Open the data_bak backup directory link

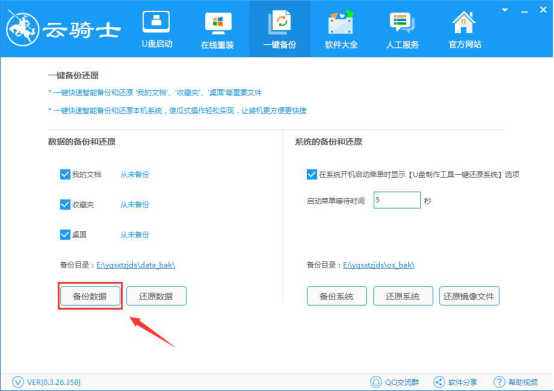pyautogui.click(x=136, y=265)
